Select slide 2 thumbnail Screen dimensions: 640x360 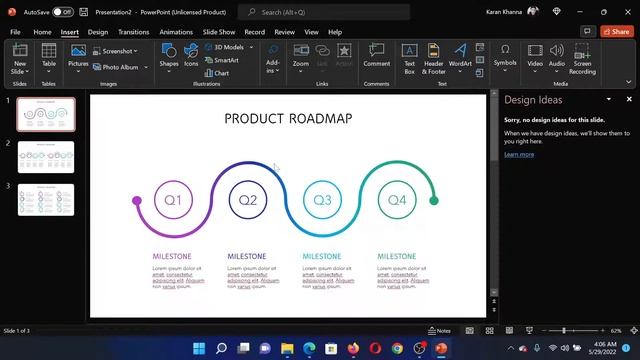(x=46, y=157)
